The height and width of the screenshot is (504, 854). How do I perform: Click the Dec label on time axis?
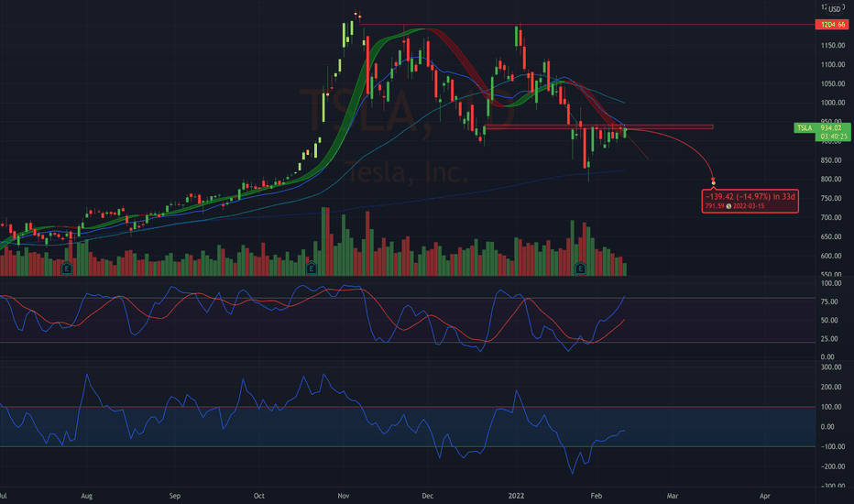pos(428,496)
